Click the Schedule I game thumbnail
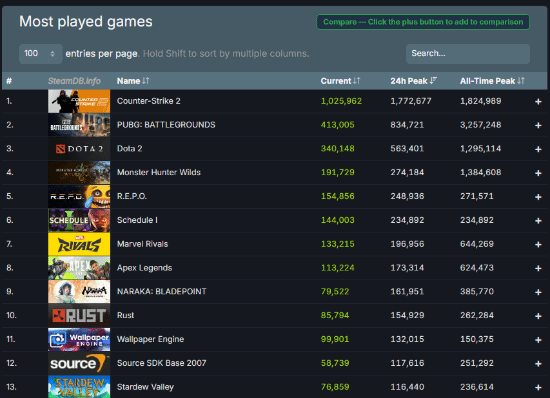 [x=79, y=221]
